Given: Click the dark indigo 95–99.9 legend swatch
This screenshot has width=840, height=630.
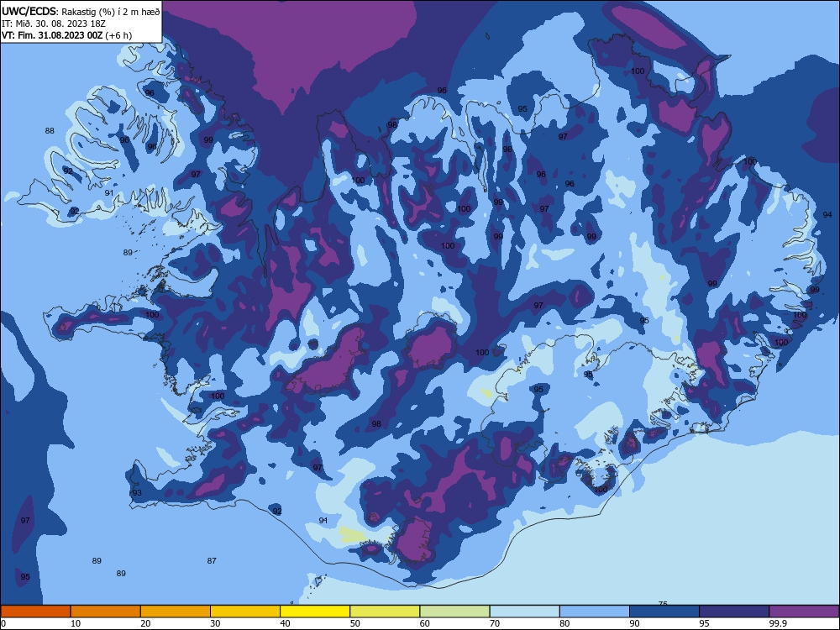Looking at the screenshot, I should [x=734, y=612].
